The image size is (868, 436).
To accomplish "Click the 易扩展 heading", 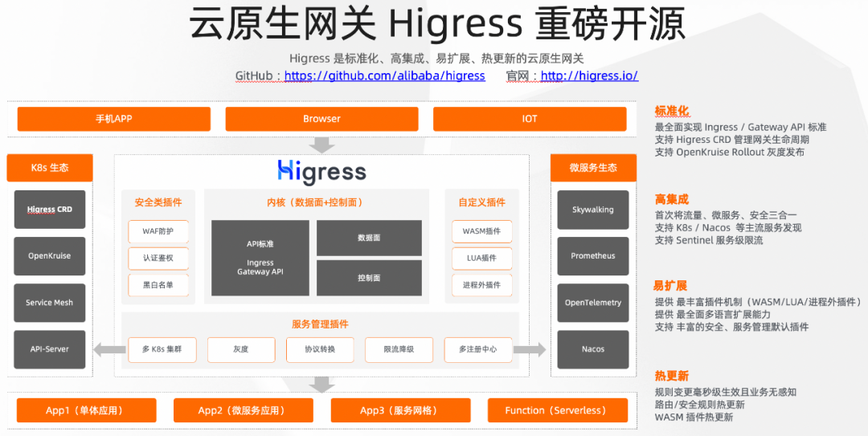I will 671,286.
